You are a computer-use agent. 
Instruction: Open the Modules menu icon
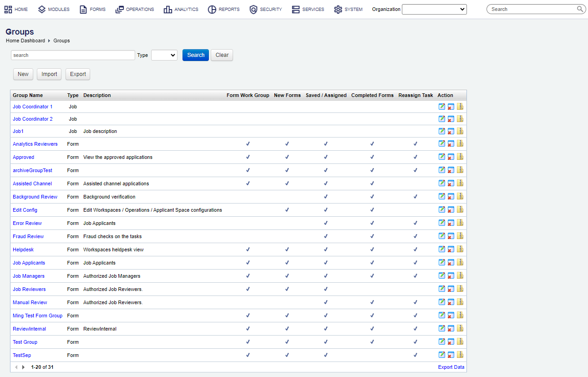[41, 9]
